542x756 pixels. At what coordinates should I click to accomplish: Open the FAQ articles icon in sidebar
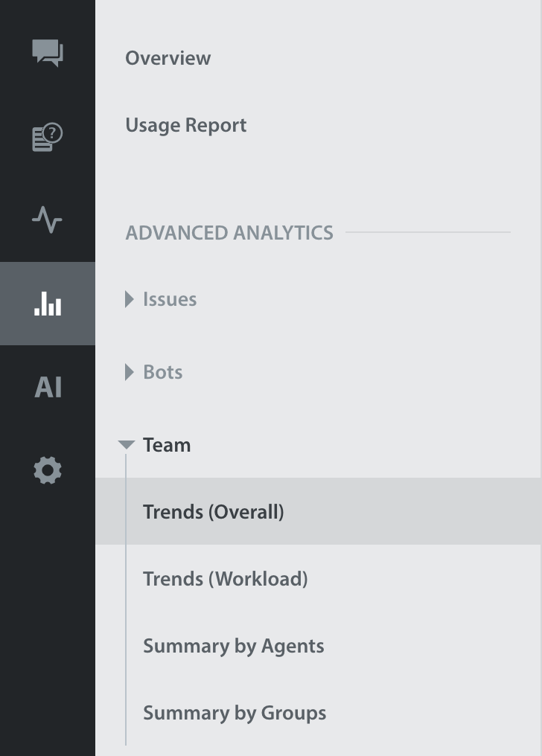pyautogui.click(x=48, y=138)
